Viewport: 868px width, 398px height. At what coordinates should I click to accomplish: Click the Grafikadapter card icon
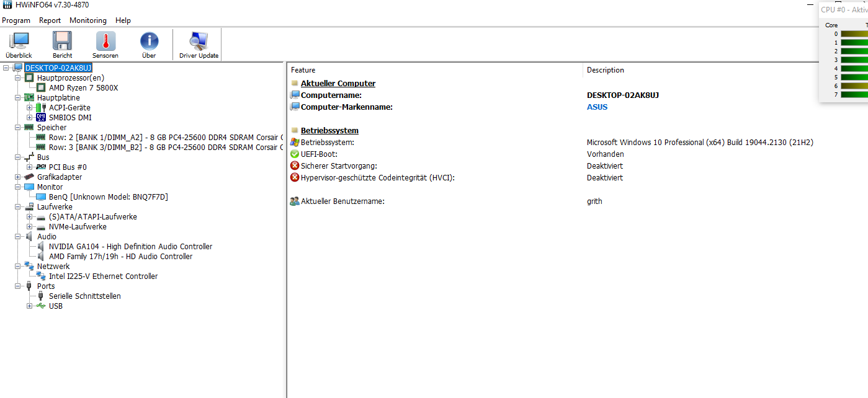coord(29,177)
